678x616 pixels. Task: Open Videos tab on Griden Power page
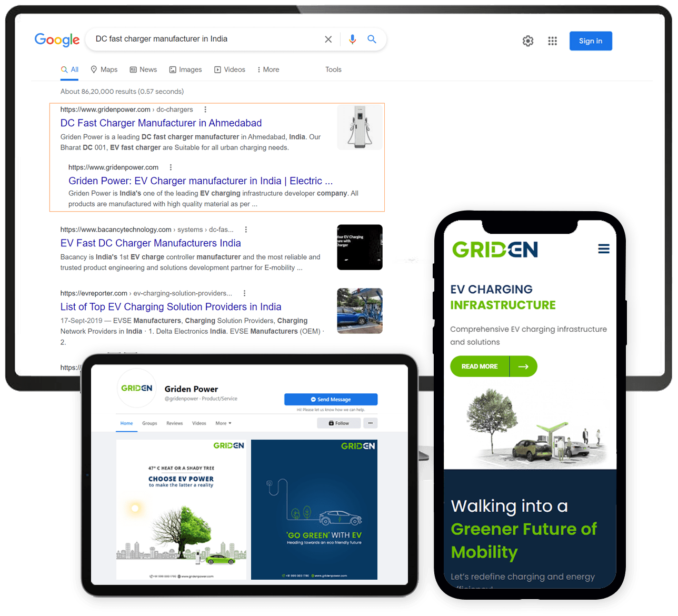[199, 423]
